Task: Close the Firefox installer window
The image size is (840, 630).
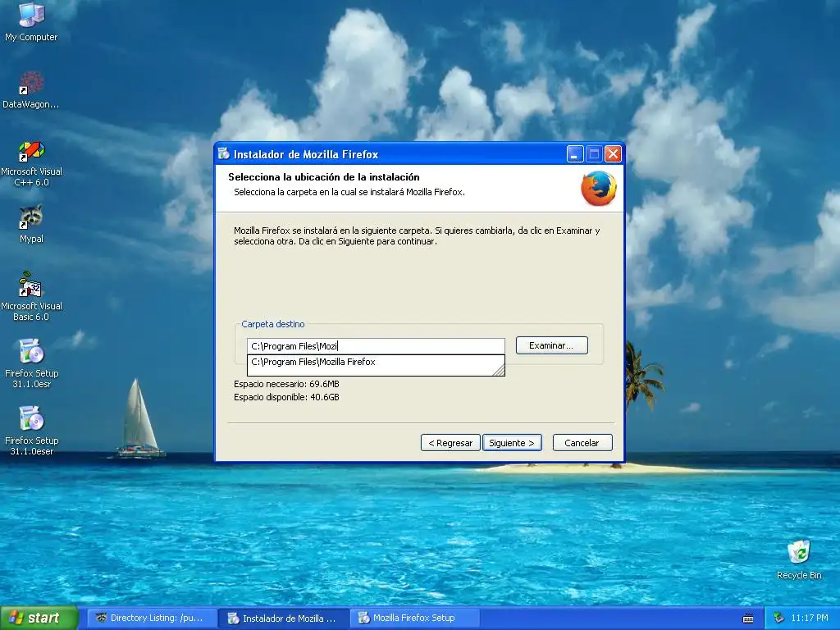Action: pyautogui.click(x=613, y=154)
